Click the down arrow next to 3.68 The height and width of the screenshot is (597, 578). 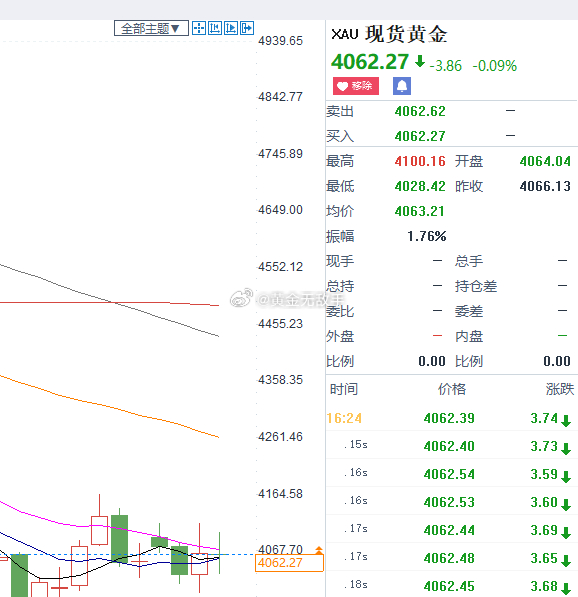(566, 589)
